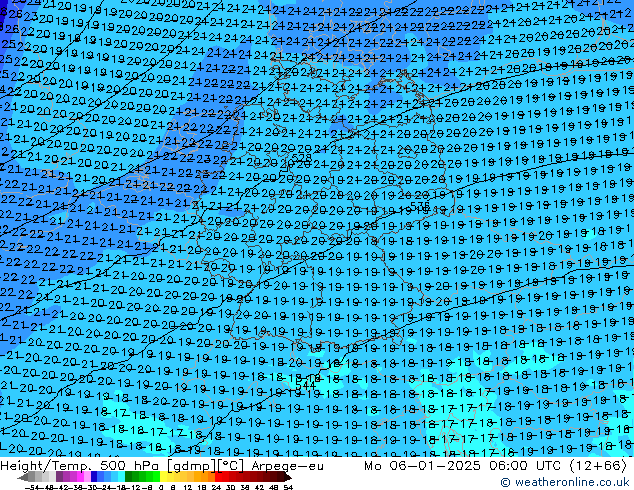Viewport: 634px width, 490px height.
Task: Click the 544 height contour label
Action: click(305, 385)
